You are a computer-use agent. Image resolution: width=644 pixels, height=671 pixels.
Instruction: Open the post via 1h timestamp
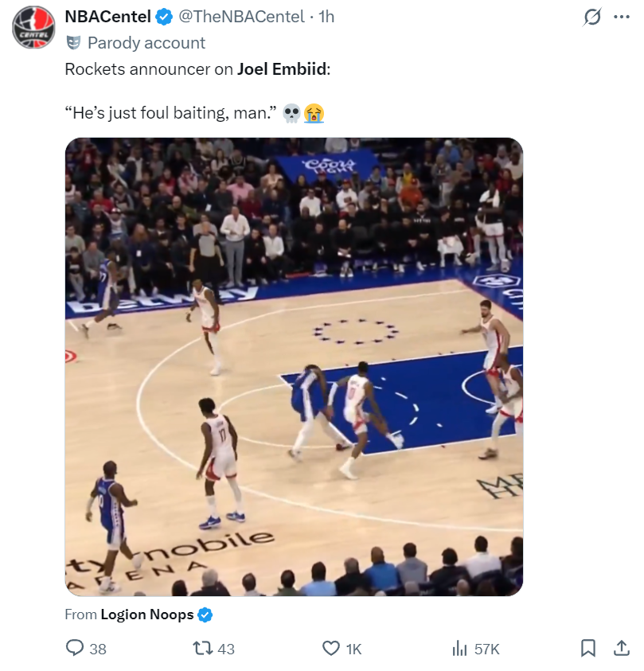326,17
